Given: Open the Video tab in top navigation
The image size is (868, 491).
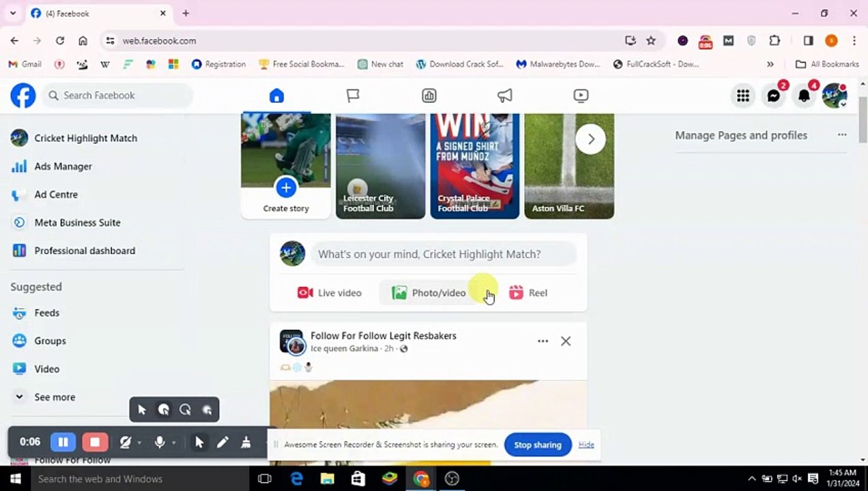Looking at the screenshot, I should click(581, 95).
